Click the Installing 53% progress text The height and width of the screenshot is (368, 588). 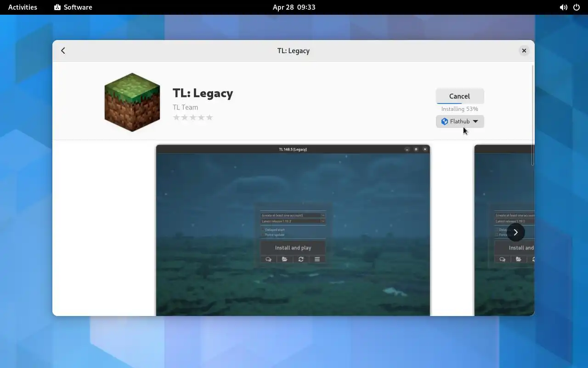(x=459, y=109)
